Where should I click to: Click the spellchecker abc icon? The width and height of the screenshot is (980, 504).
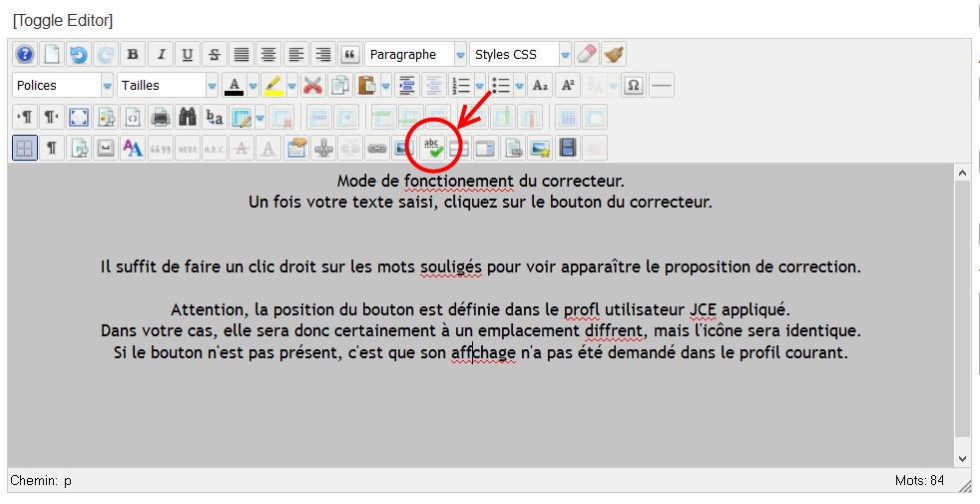point(432,148)
